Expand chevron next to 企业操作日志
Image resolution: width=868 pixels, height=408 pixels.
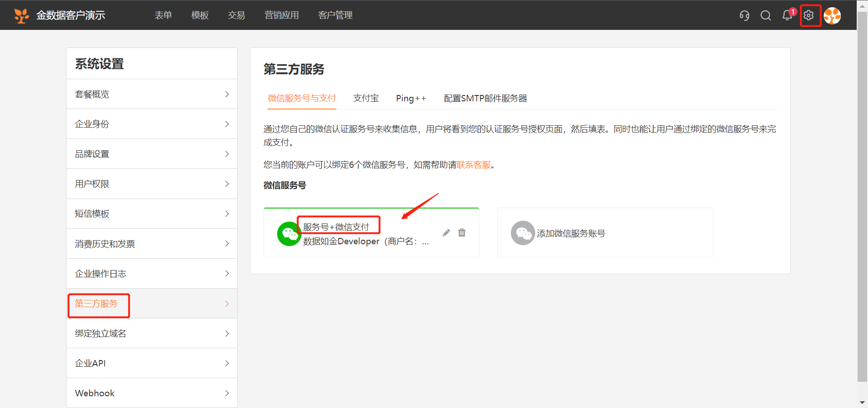(x=227, y=274)
